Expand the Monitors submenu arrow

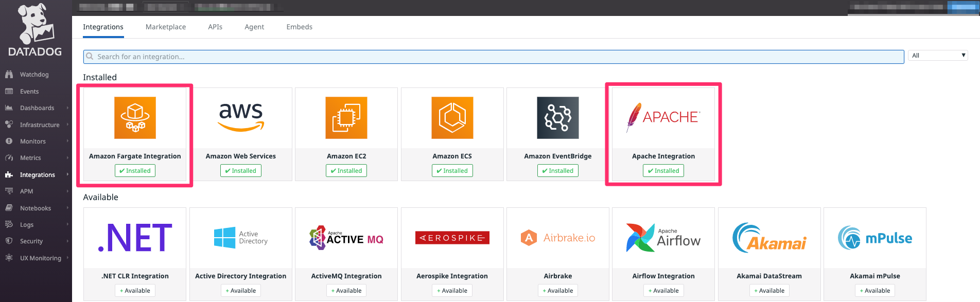[67, 141]
